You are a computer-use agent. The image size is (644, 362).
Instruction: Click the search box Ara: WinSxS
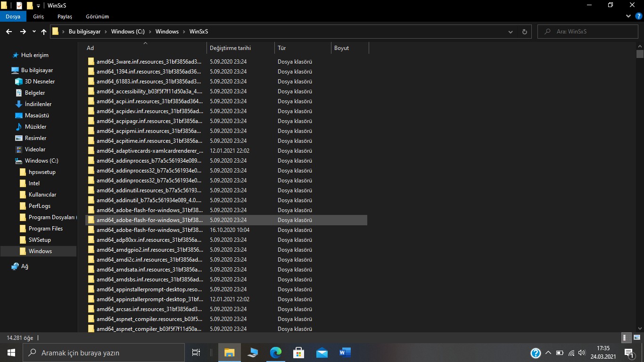[589, 32]
